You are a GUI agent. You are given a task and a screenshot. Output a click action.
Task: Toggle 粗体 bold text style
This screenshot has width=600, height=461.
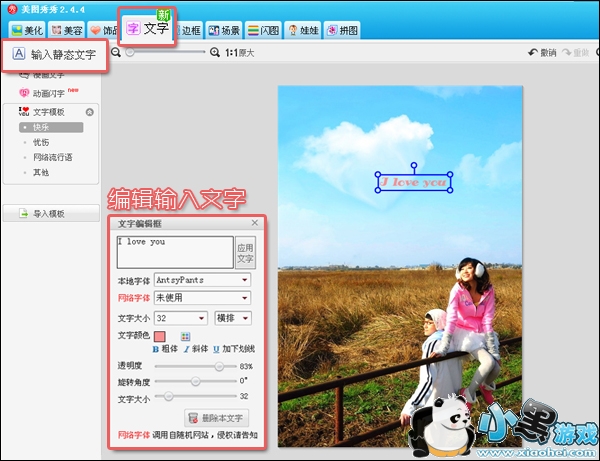point(166,349)
